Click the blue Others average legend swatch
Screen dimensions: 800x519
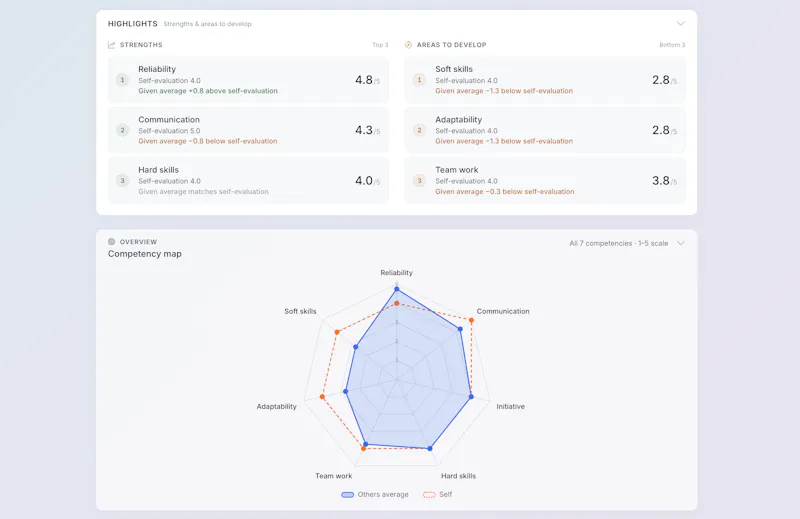coord(347,495)
